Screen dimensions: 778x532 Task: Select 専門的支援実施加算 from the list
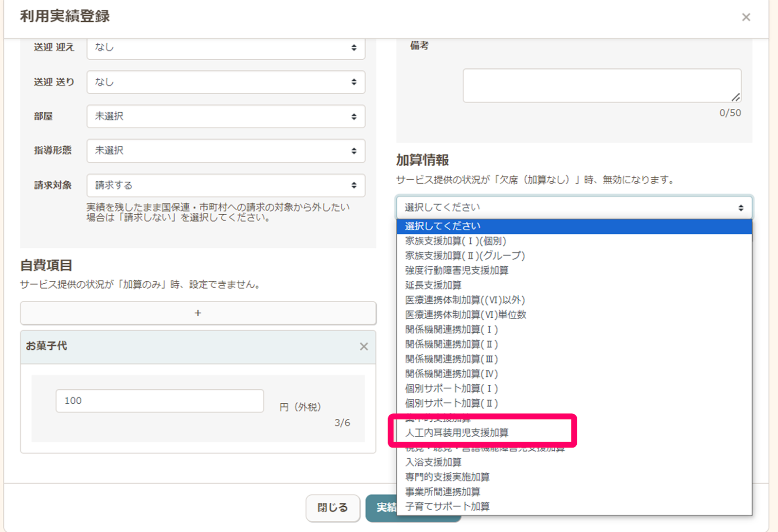[x=447, y=477]
